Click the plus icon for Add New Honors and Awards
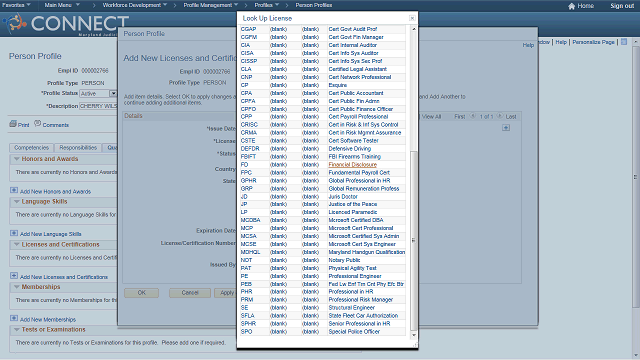The height and width of the screenshot is (360, 640). pyautogui.click(x=14, y=191)
